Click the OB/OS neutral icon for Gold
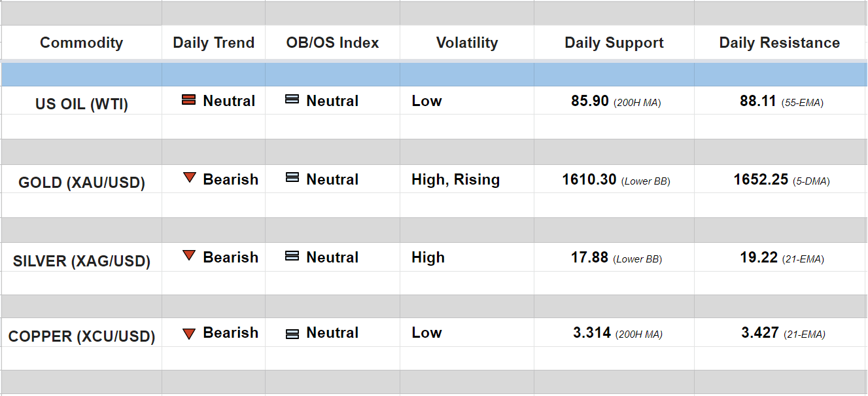The height and width of the screenshot is (396, 868). coord(292,177)
